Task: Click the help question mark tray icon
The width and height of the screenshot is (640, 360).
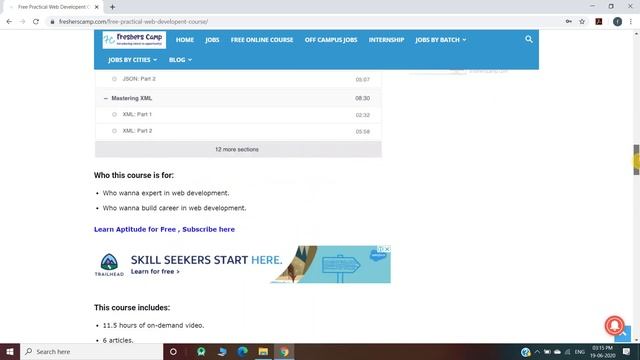Action: click(x=525, y=351)
